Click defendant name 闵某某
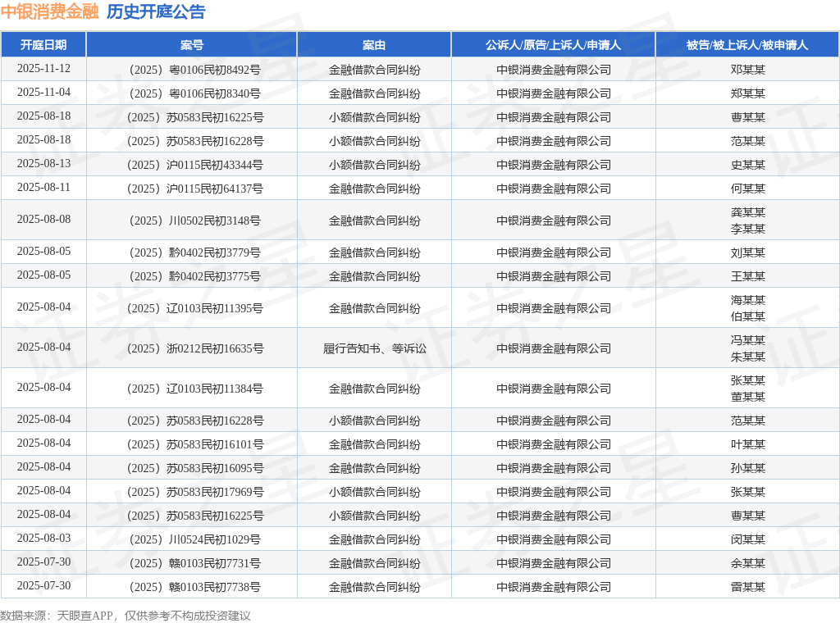Viewport: 840px width, 623px height. coord(748,539)
